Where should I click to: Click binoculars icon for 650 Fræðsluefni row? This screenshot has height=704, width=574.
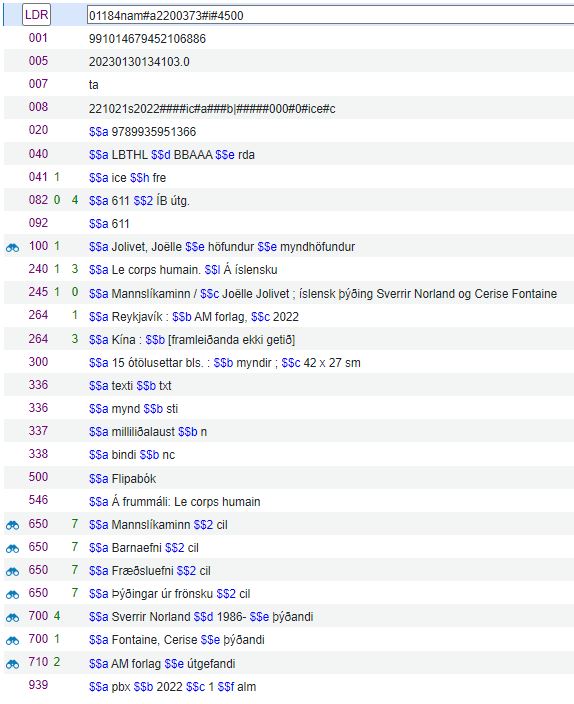(12, 572)
